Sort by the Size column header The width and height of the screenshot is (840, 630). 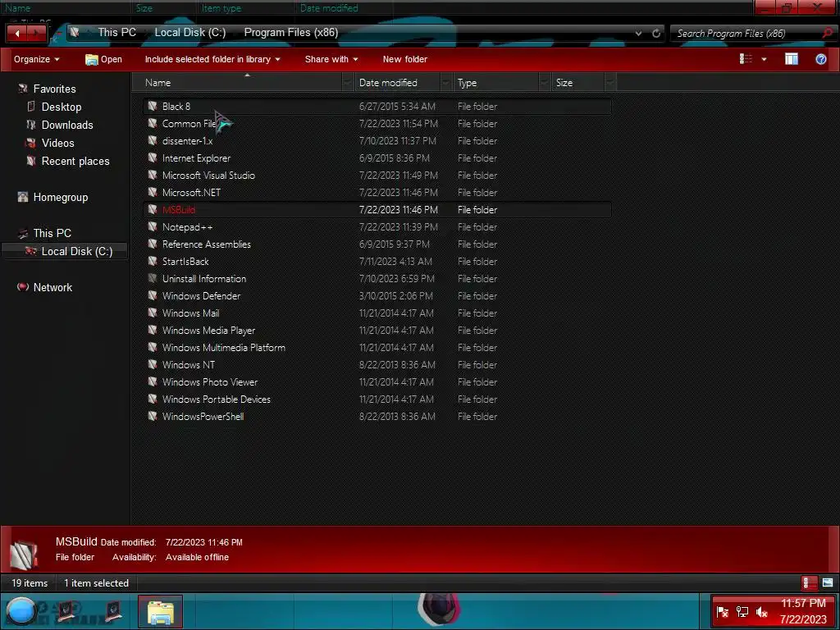tap(577, 83)
